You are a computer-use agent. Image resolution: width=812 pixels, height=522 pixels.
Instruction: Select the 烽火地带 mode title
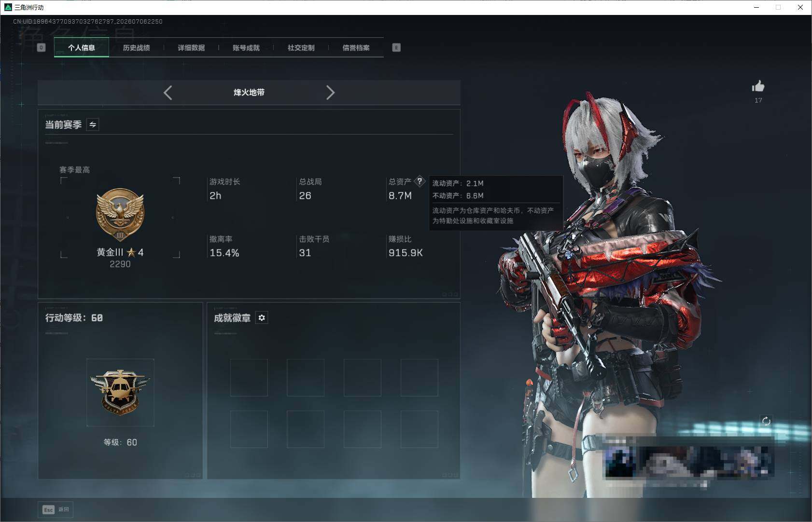point(249,92)
